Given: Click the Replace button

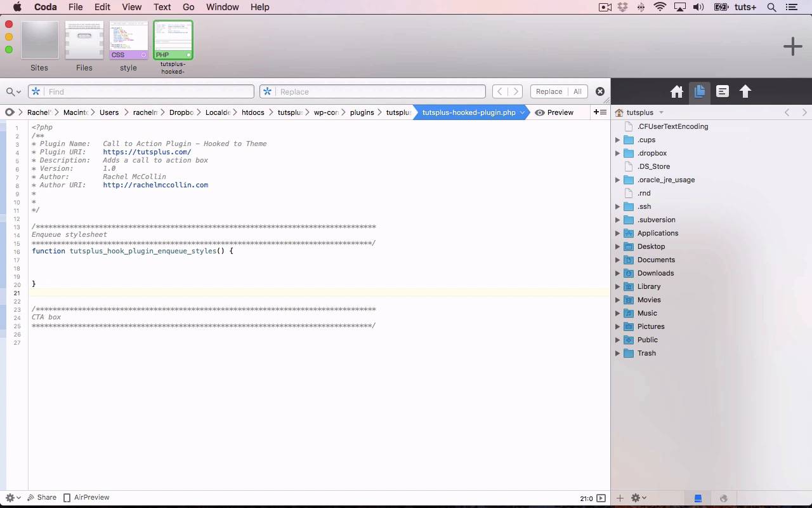Looking at the screenshot, I should tap(549, 91).
